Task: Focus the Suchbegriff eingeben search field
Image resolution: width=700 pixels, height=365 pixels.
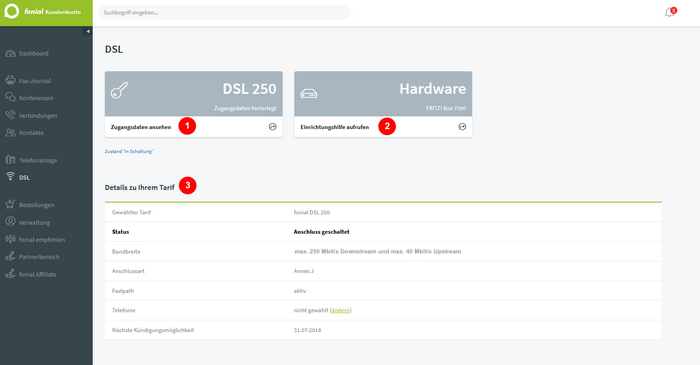Action: (x=225, y=12)
